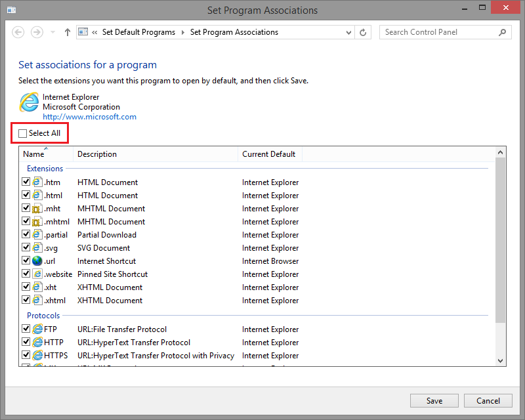Uncheck the .xht extension checkbox
Viewport: 525px width, 420px height.
26,287
